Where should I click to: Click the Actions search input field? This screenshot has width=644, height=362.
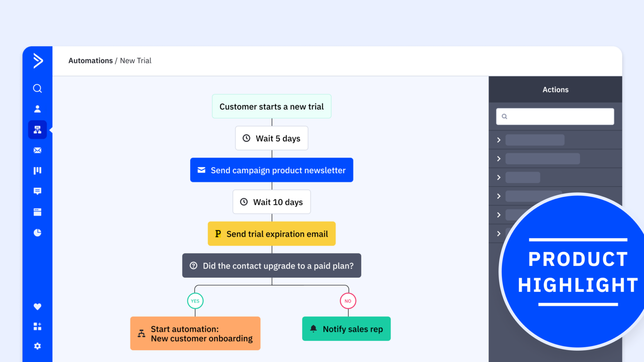pyautogui.click(x=558, y=117)
